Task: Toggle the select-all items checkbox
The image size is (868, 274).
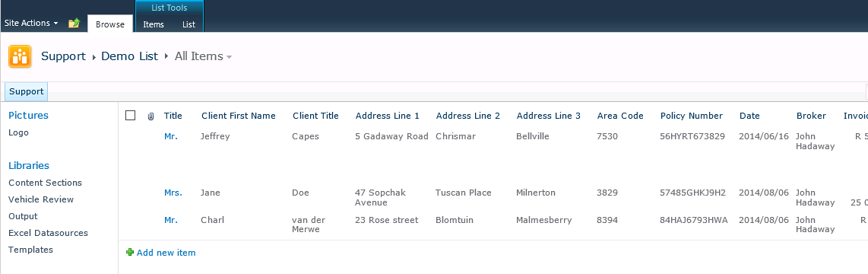Action: click(x=131, y=116)
